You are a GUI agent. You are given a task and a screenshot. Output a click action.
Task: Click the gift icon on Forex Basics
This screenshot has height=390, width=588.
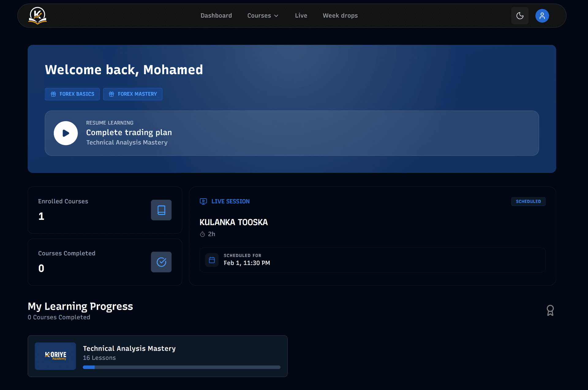click(53, 94)
